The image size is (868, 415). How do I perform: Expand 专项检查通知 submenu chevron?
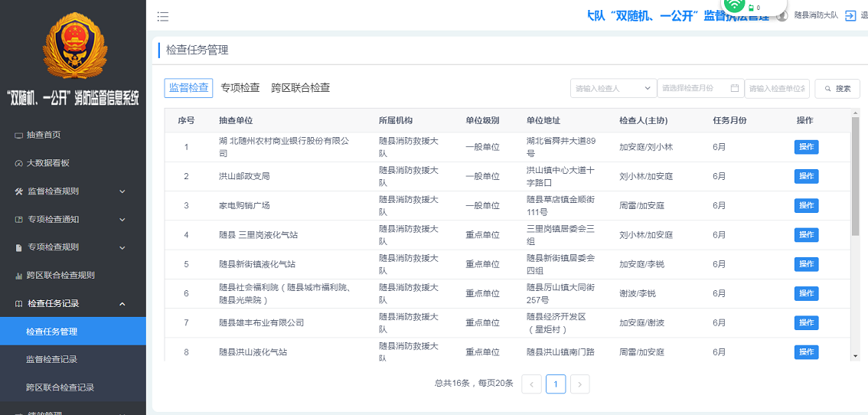pyautogui.click(x=122, y=220)
